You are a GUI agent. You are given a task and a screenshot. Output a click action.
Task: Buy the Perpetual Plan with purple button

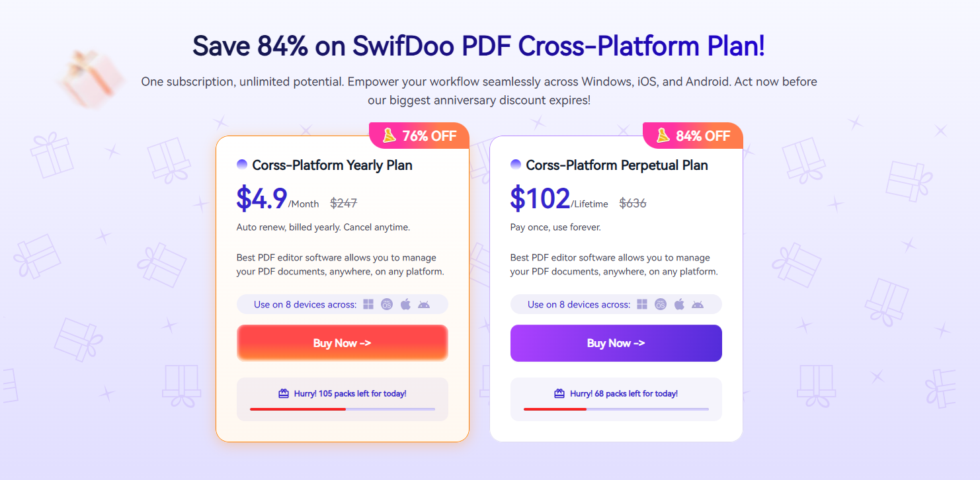(x=616, y=343)
